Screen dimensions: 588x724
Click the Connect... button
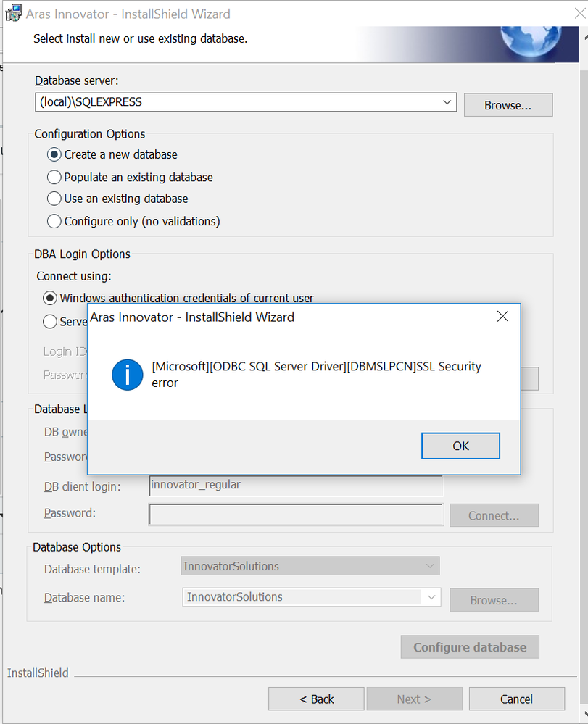click(x=493, y=515)
